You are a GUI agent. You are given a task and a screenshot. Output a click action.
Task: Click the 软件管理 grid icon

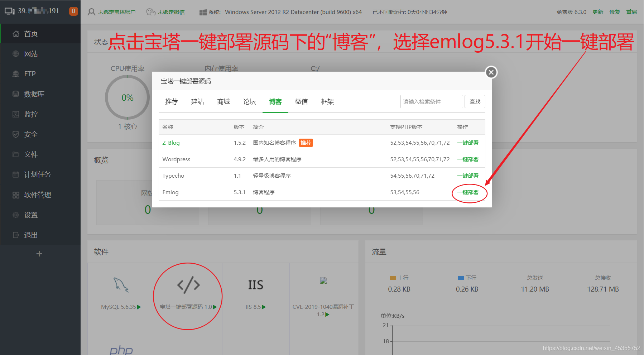pos(16,195)
